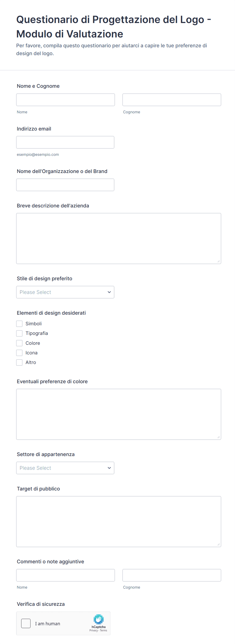This screenshot has width=235, height=644.
Task: Focus the Nome dell'Organizzazione o del Brand field
Action: point(65,185)
